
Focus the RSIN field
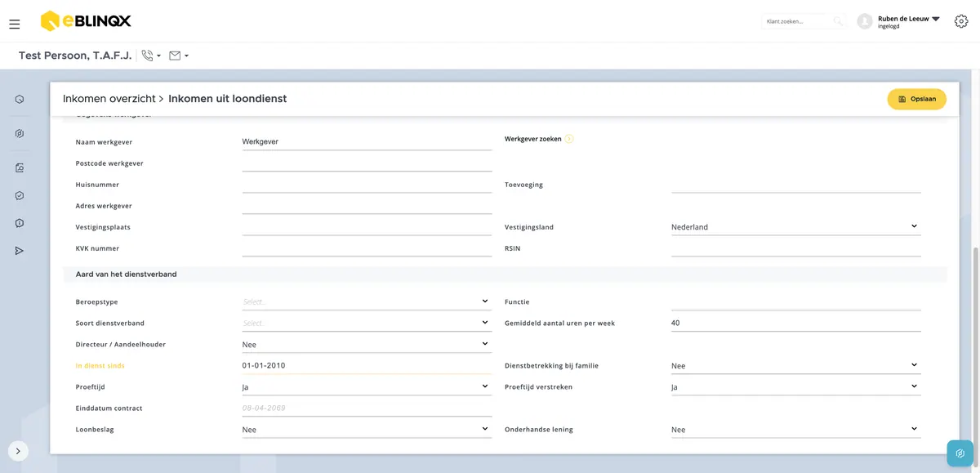point(796,248)
